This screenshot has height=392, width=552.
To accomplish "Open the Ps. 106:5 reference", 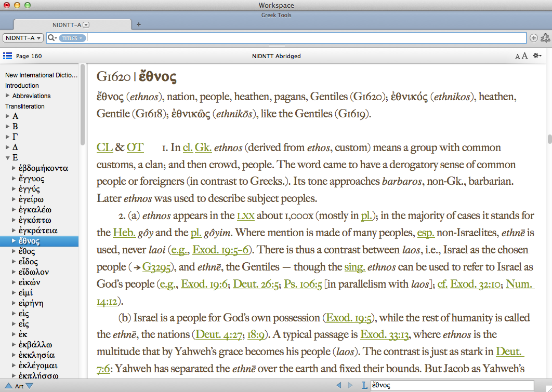I will click(303, 284).
